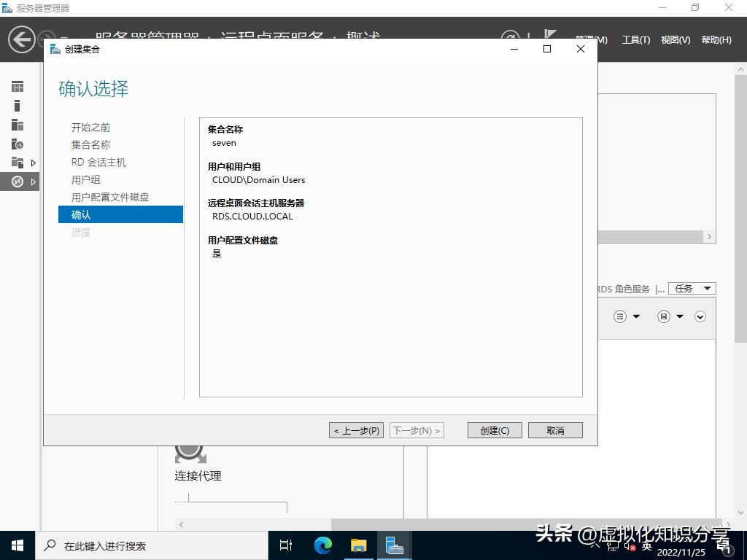Open the 视图(V) menu
747x560 pixels.
point(675,40)
